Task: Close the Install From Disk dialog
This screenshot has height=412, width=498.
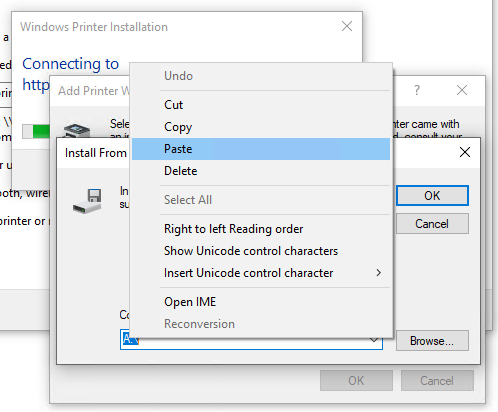Action: coord(465,152)
